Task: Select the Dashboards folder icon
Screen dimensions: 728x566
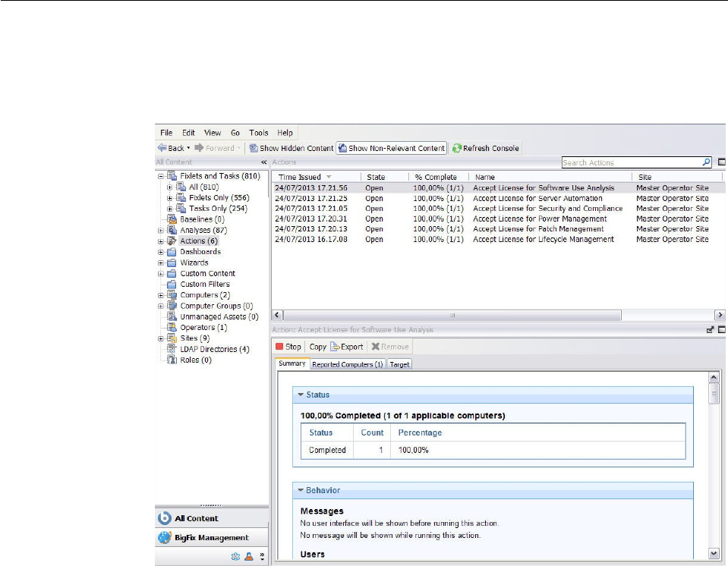Action: [x=172, y=252]
